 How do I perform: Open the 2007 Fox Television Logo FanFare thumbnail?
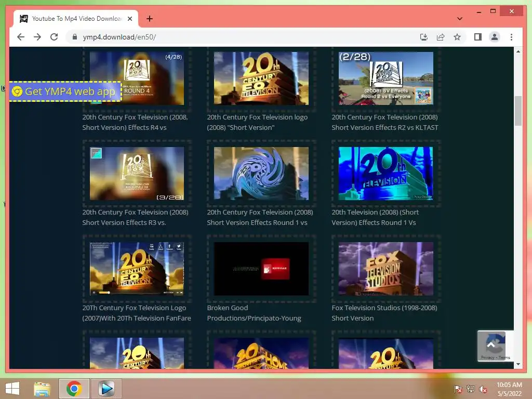pos(137,269)
